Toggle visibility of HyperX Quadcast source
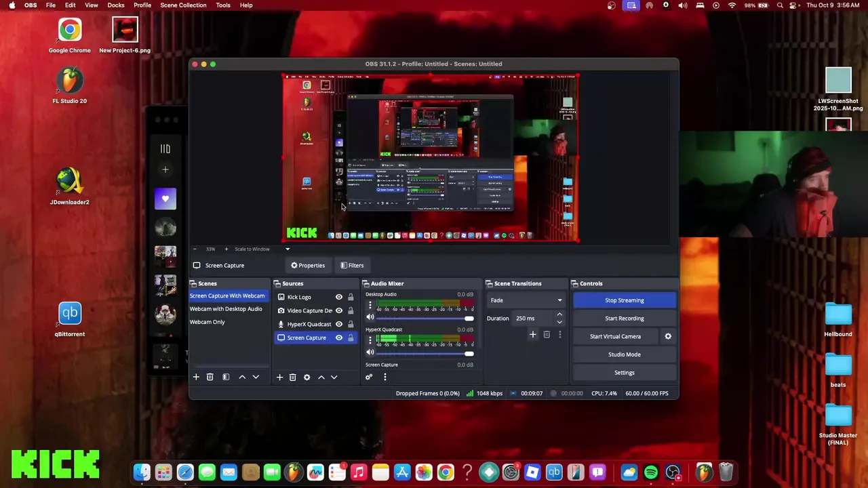Screen dimensions: 868x488 [x=339, y=324]
